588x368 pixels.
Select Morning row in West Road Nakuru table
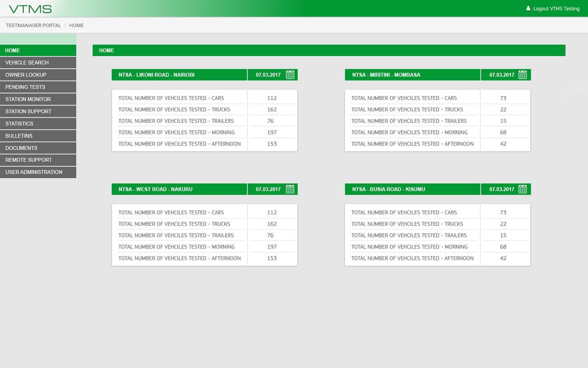click(204, 247)
